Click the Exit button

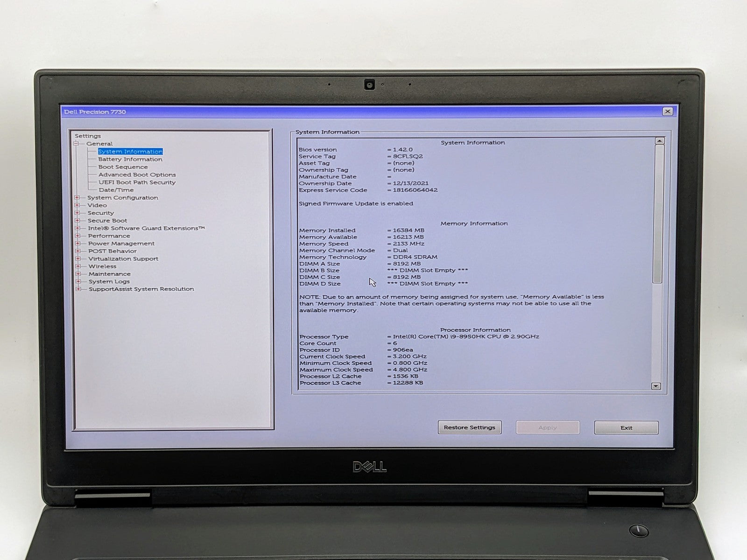tap(627, 427)
